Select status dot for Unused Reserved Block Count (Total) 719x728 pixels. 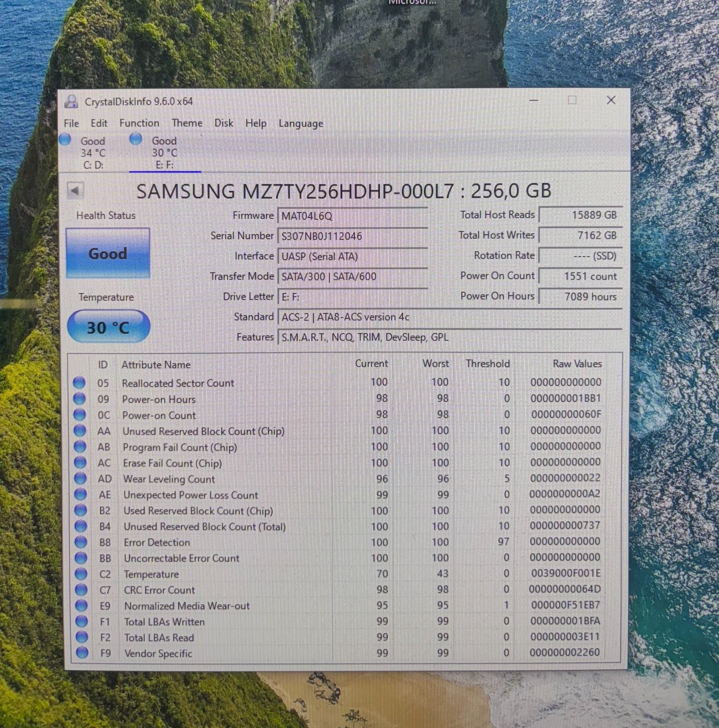pos(81,526)
